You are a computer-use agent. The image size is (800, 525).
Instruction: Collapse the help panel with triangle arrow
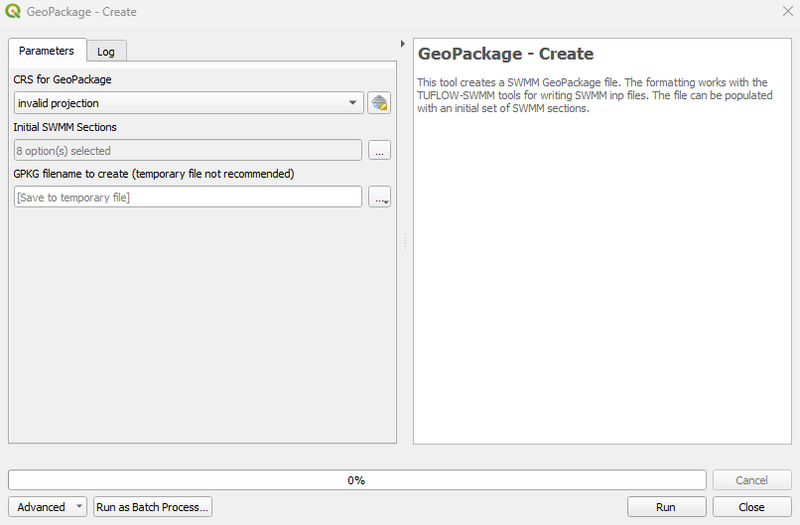point(402,44)
